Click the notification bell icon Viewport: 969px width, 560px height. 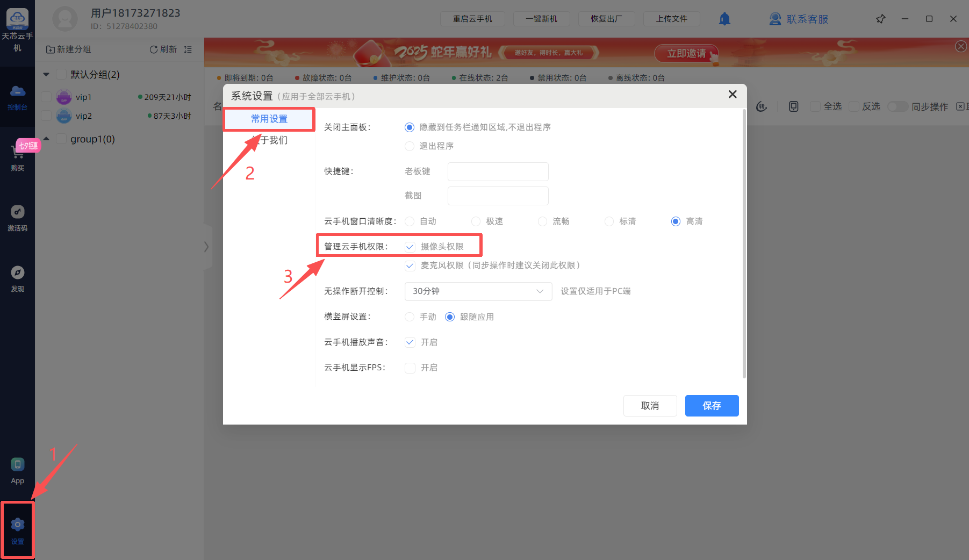coord(724,19)
